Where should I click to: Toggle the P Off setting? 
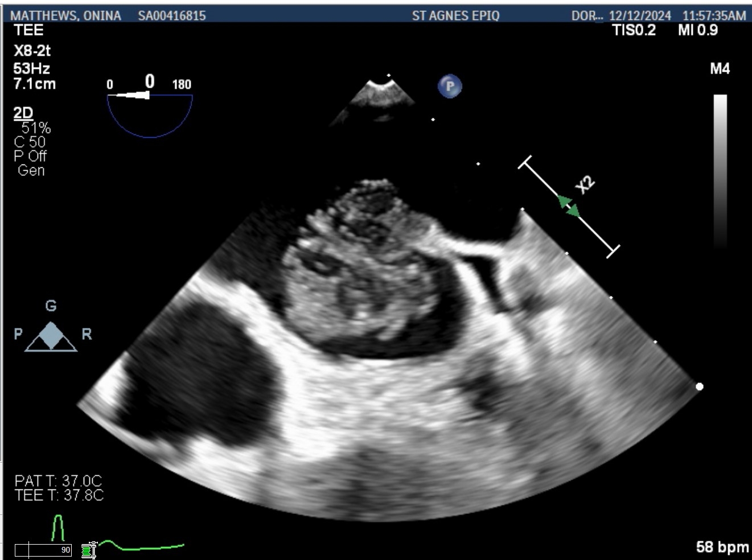pyautogui.click(x=30, y=156)
